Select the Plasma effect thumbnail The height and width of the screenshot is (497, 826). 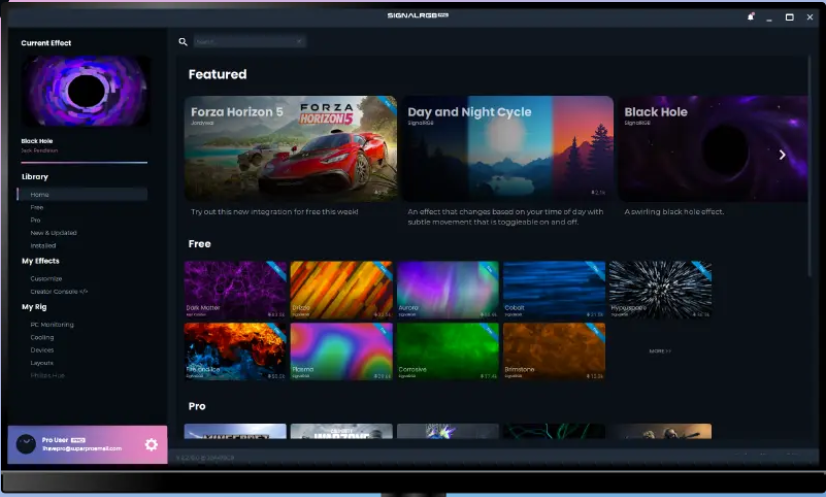[x=341, y=352]
